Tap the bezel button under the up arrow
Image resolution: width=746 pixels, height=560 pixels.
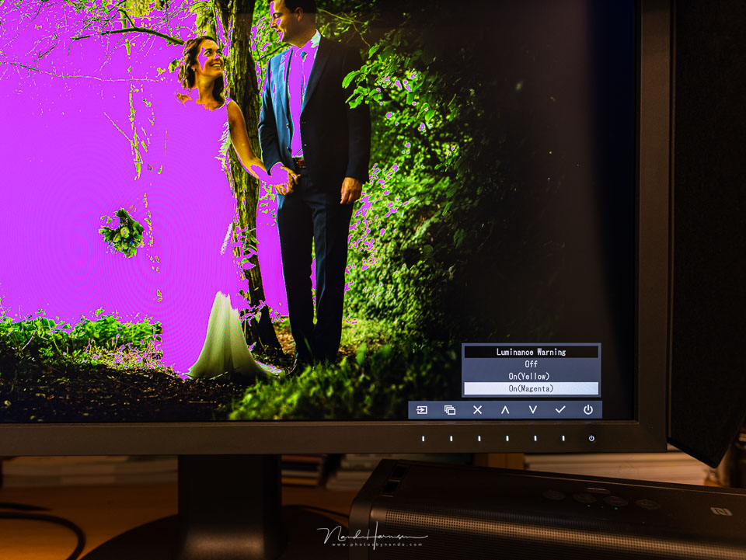pyautogui.click(x=507, y=438)
